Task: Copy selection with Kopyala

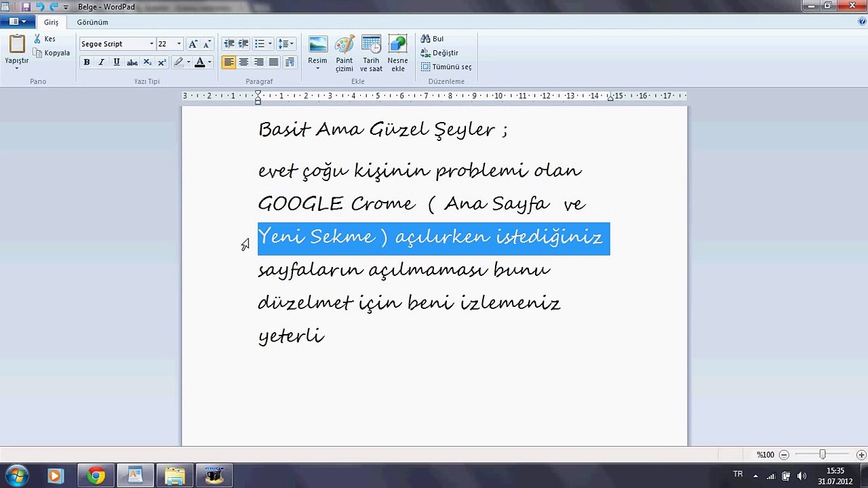Action: (x=52, y=53)
